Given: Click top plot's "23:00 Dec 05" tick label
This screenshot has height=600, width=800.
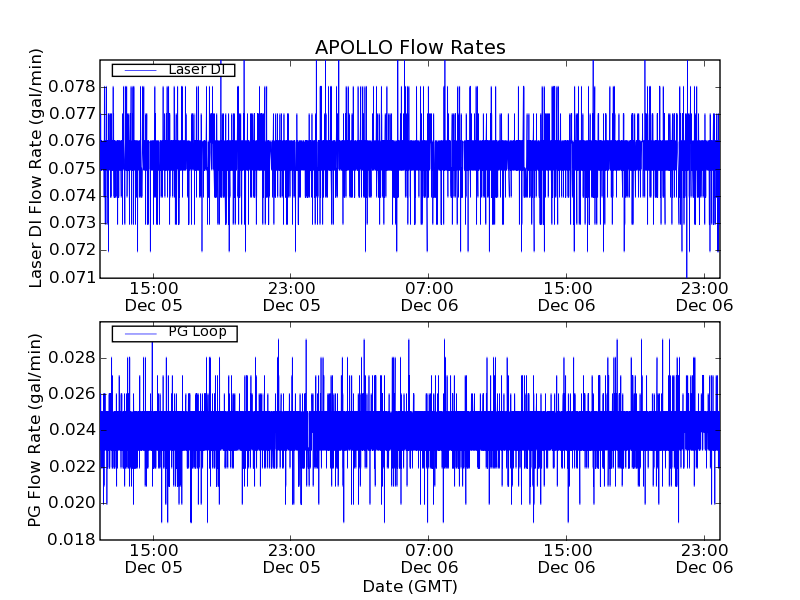Looking at the screenshot, I should 291,296.
